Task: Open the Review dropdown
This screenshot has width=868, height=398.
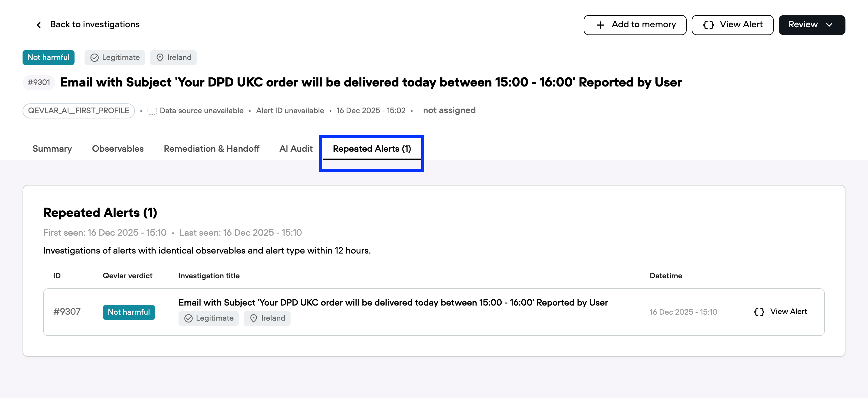Action: [x=811, y=25]
